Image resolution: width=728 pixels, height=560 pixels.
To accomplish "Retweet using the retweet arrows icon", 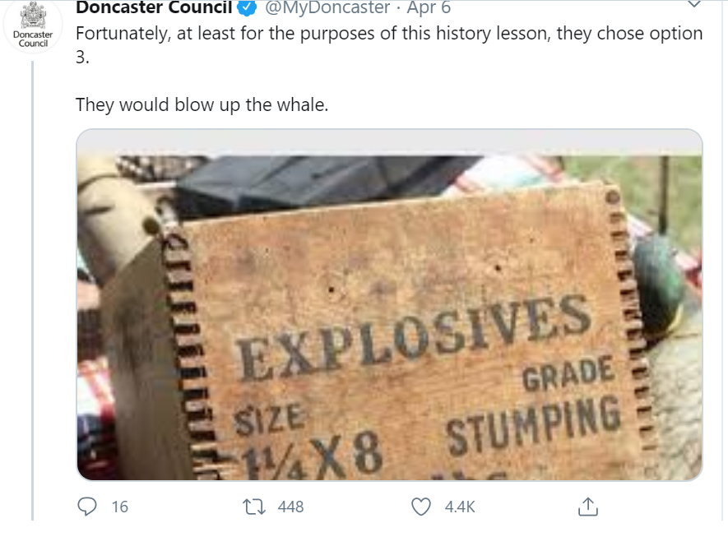I will [x=254, y=507].
